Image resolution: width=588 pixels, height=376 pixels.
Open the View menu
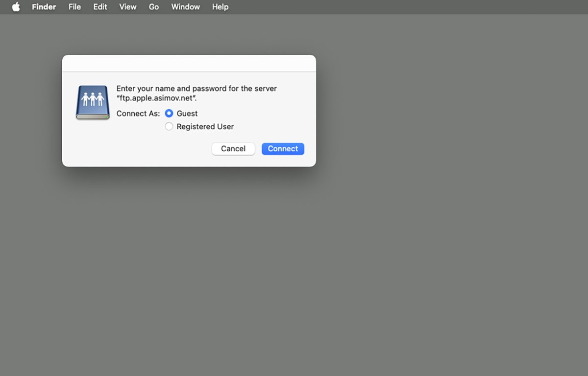pos(128,7)
